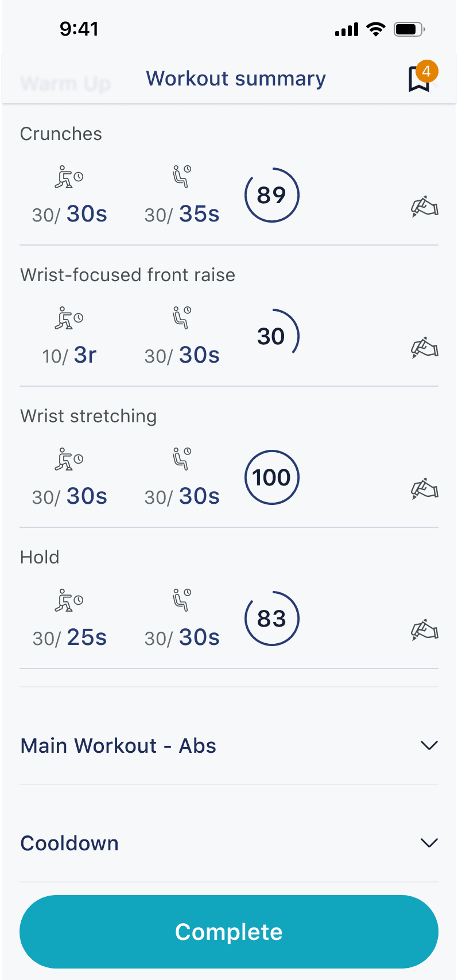Tap the Wrist stretching rest time icon

click(x=182, y=458)
